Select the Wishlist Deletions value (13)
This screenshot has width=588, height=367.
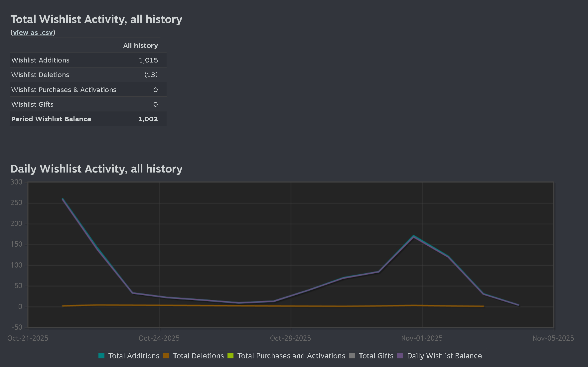click(151, 75)
